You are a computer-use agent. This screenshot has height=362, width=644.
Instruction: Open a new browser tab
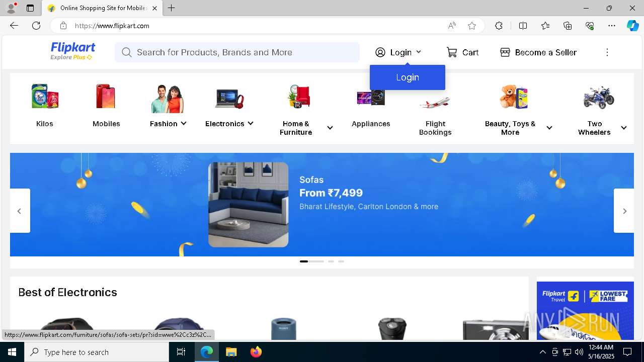(x=172, y=8)
